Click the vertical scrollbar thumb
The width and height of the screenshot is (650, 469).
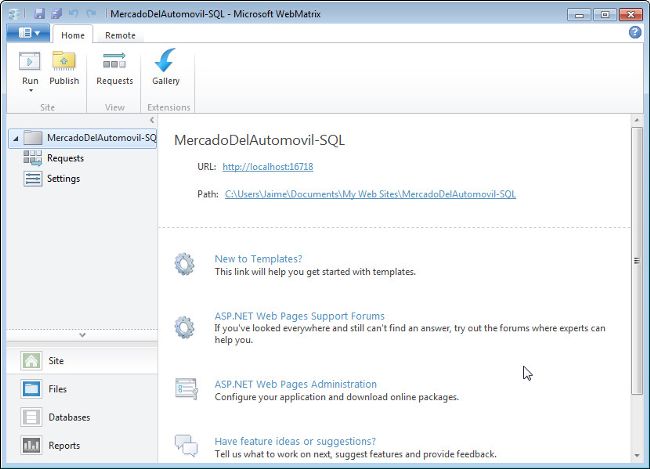(637, 261)
